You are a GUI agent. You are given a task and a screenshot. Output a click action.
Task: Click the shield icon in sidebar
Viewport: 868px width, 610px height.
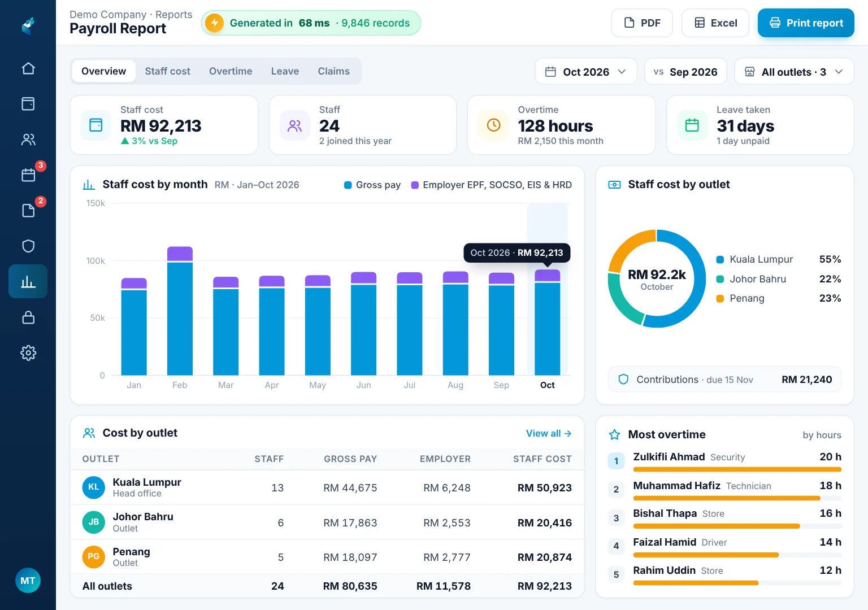tap(28, 246)
